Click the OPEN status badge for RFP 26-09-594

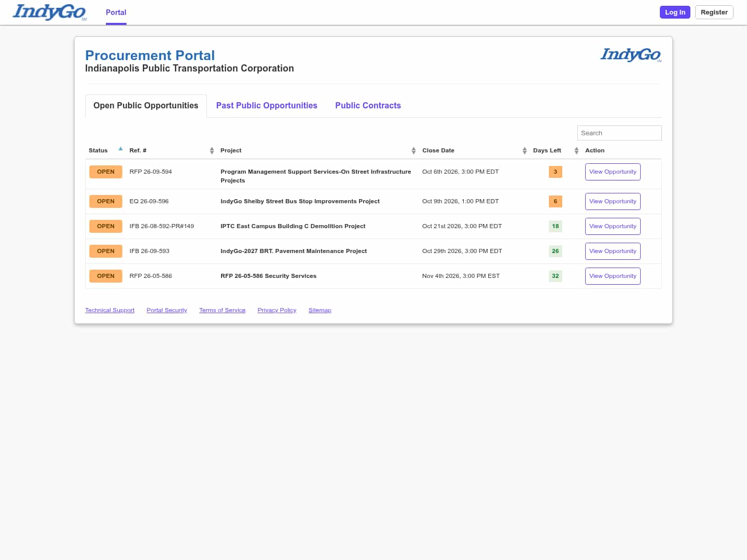[106, 172]
